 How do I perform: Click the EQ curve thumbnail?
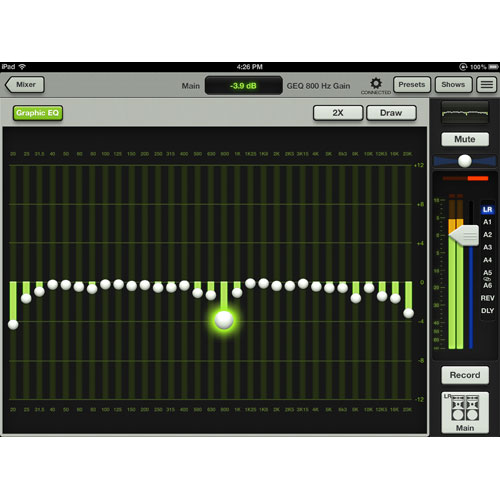click(x=465, y=113)
